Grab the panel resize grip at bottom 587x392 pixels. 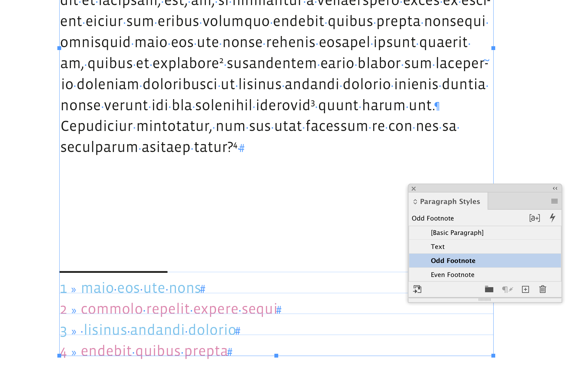(485, 300)
